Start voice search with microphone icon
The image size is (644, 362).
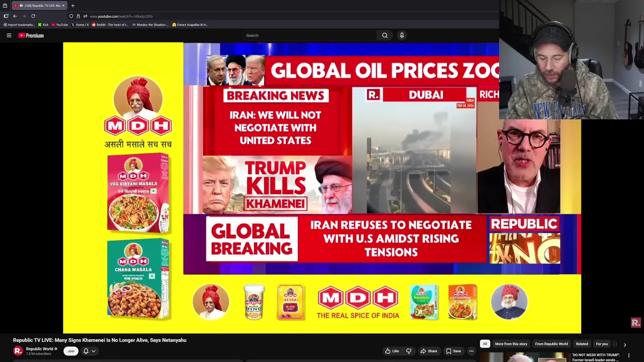point(401,35)
